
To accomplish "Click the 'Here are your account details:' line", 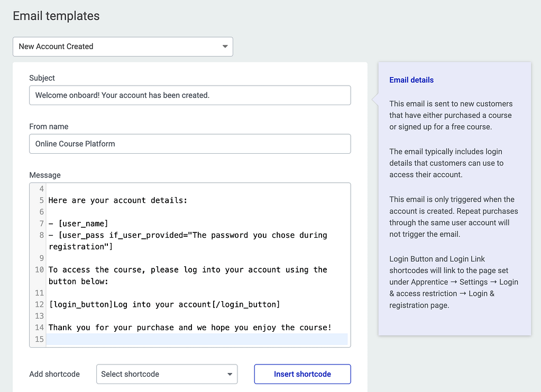I will coord(117,200).
